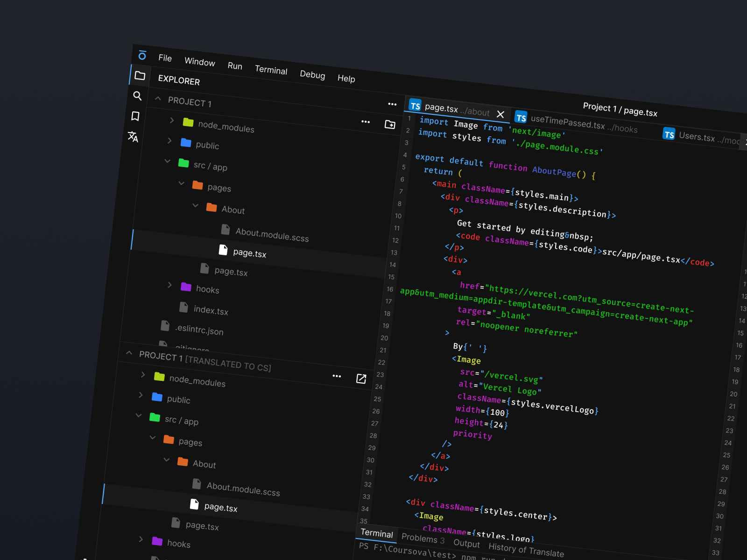Click new folder icon in node_modules row

tap(390, 124)
